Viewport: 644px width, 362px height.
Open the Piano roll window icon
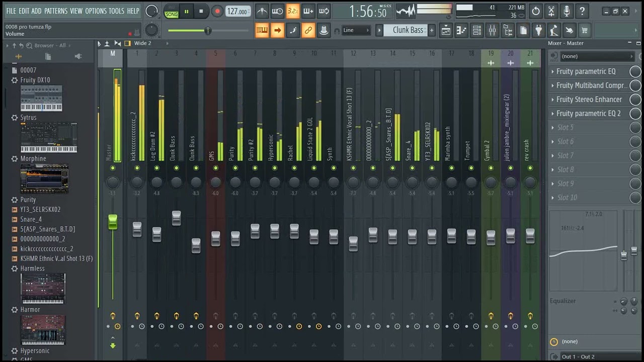(x=461, y=30)
